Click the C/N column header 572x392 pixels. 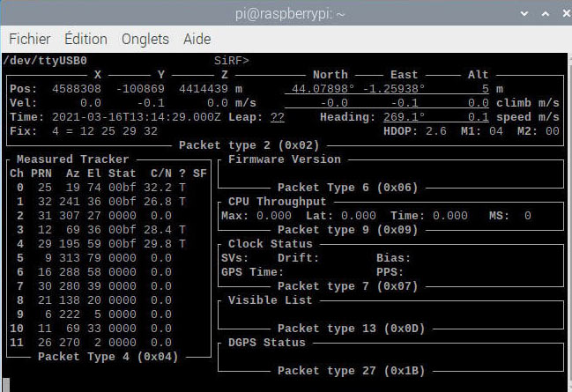[x=161, y=174]
